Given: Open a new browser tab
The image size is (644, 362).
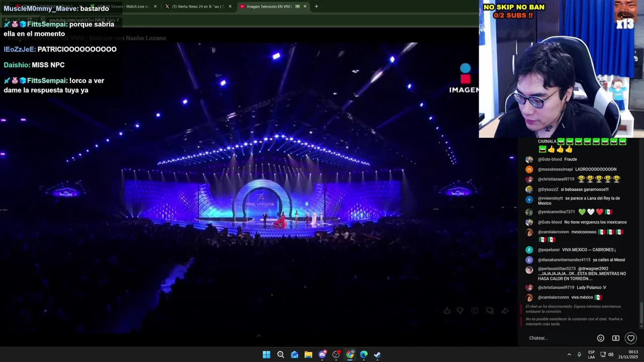Looking at the screenshot, I should 316,7.
